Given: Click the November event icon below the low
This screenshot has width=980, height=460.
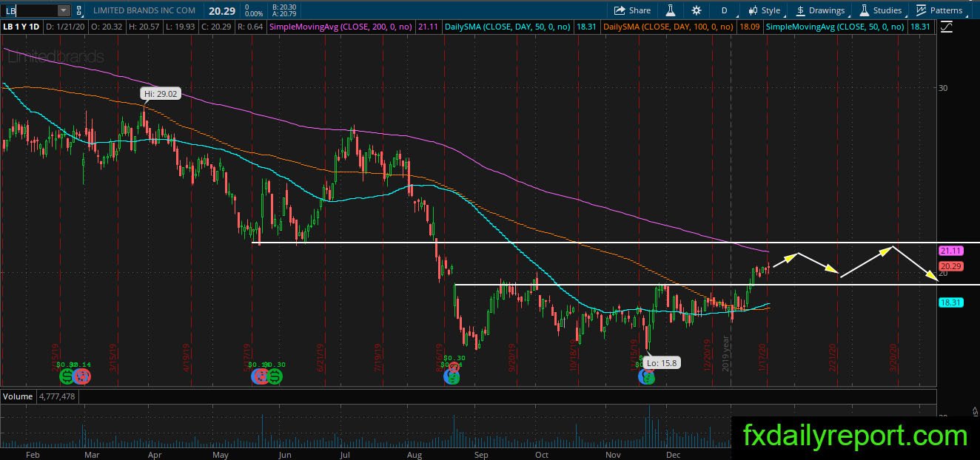Looking at the screenshot, I should 647,376.
